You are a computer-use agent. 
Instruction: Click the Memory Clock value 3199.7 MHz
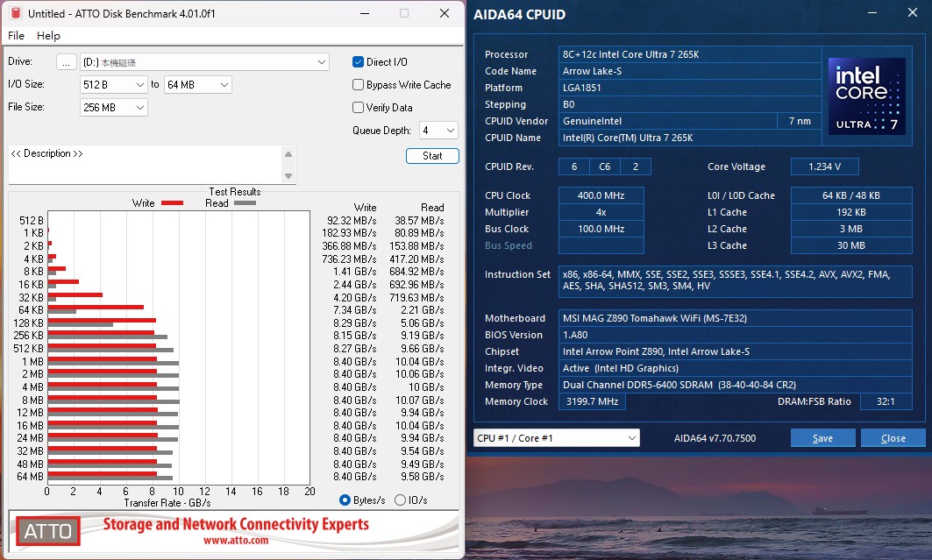pyautogui.click(x=592, y=401)
